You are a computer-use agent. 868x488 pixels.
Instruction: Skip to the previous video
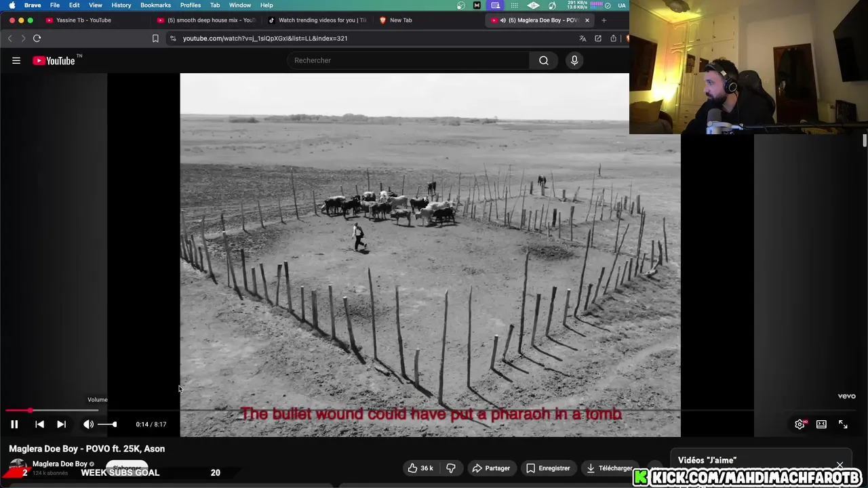[39, 424]
